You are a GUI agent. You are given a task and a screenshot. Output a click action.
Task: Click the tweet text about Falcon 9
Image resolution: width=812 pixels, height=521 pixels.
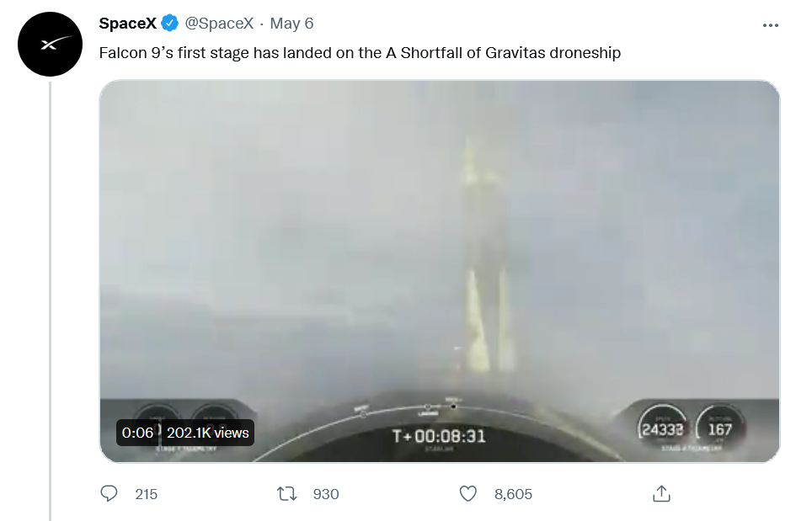coord(360,53)
